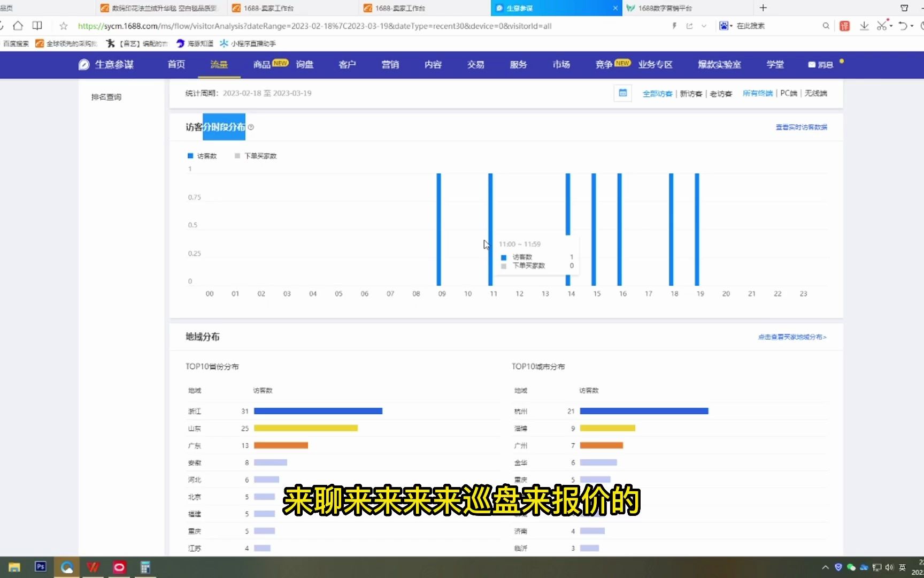The height and width of the screenshot is (578, 924).
Task: Toggle the 下单买家数 legend series
Action: pyautogui.click(x=256, y=156)
